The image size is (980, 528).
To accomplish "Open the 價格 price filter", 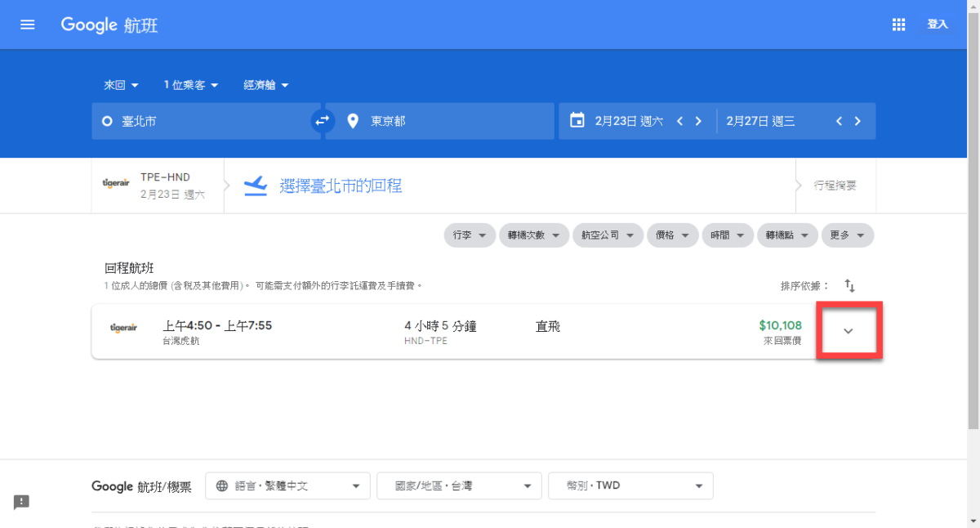I will pyautogui.click(x=673, y=235).
